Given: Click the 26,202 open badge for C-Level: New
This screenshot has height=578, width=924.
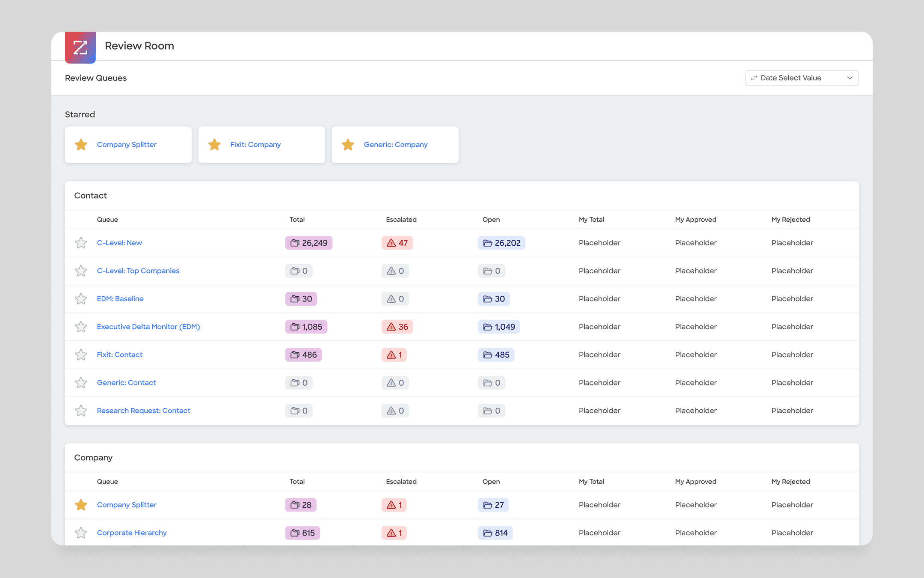Looking at the screenshot, I should tap(501, 243).
